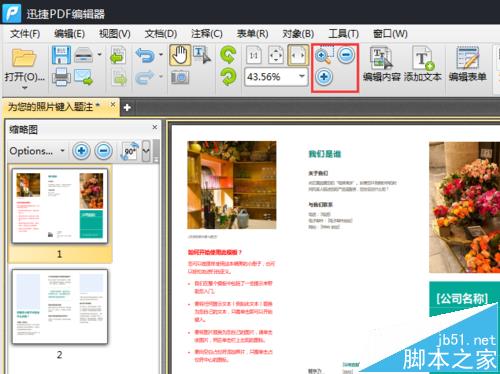Click the toolbar zoom in plus button
The height and width of the screenshot is (374, 500).
(x=324, y=77)
